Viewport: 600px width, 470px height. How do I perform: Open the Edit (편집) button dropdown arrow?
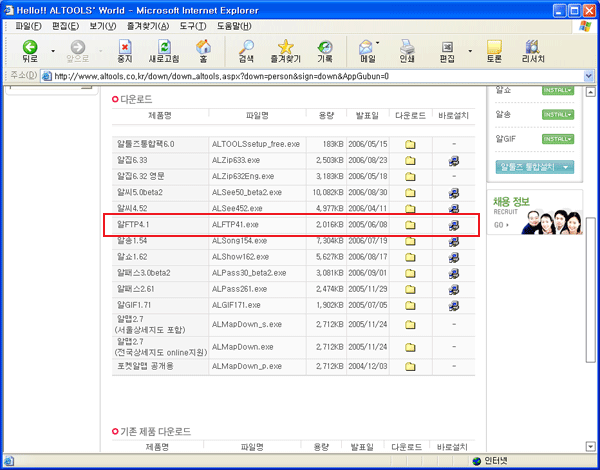(470, 51)
